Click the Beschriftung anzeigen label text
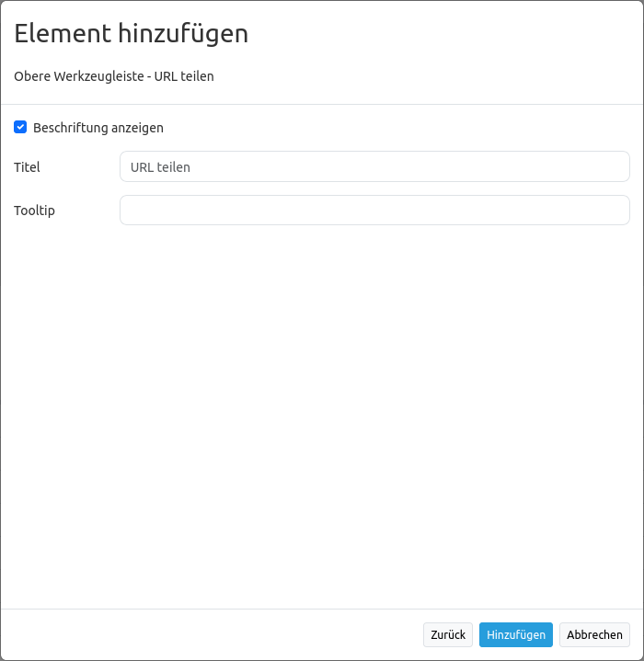Image resolution: width=644 pixels, height=661 pixels. click(98, 128)
